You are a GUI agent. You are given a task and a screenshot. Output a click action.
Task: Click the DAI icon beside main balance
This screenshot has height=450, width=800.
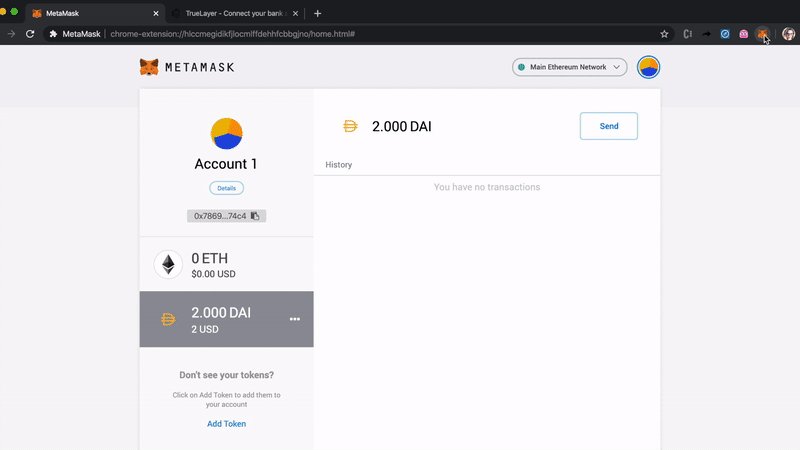coord(350,126)
